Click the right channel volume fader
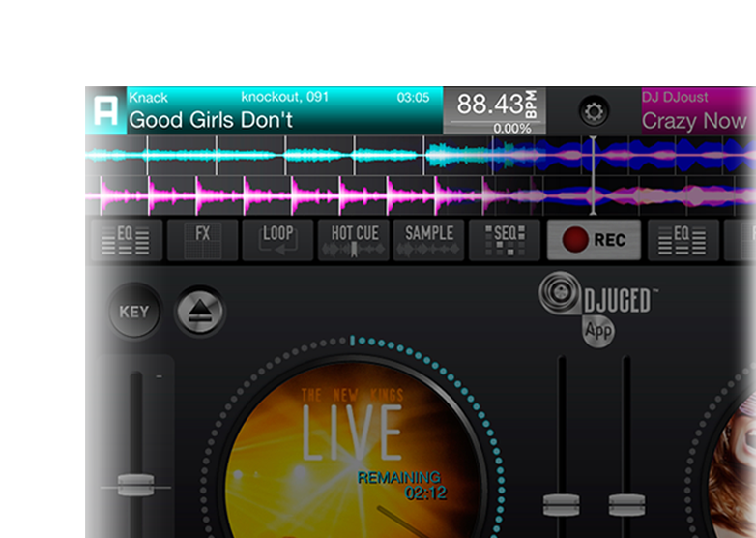 coord(625,504)
